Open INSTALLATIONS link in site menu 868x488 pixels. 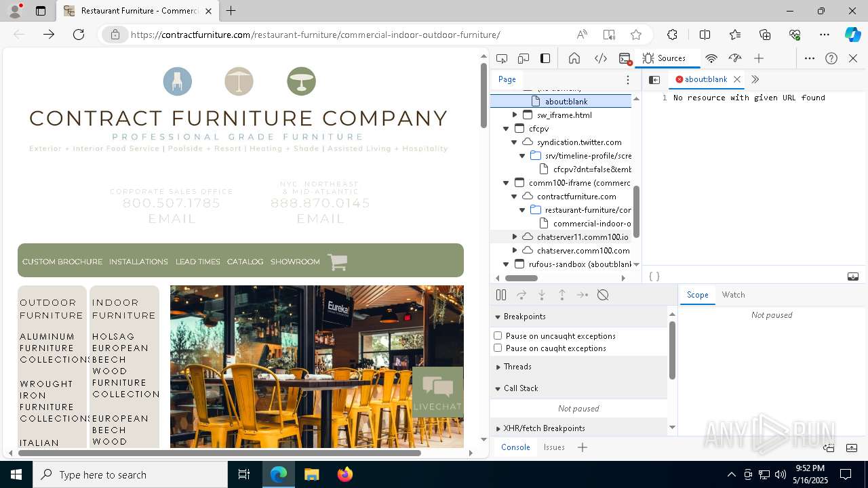pyautogui.click(x=138, y=262)
